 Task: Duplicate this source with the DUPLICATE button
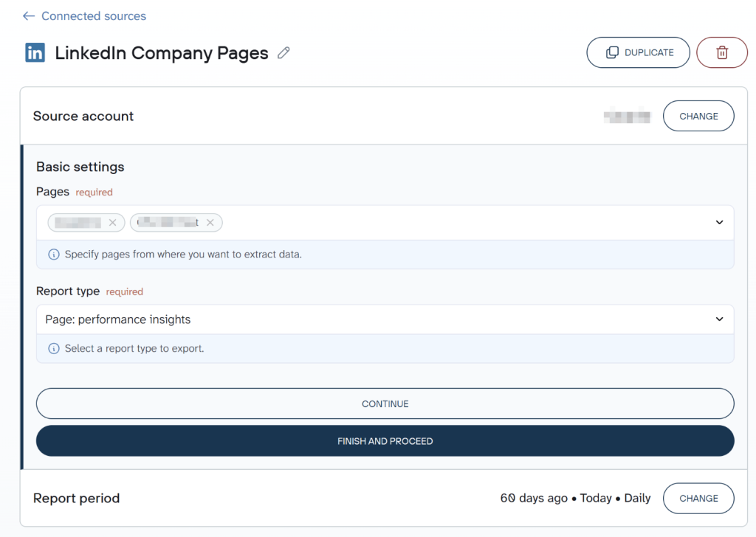pos(638,52)
